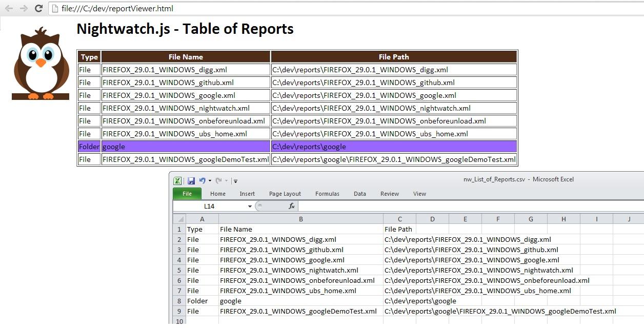Select row 8 header in Excel
644x330 pixels.
179,301
